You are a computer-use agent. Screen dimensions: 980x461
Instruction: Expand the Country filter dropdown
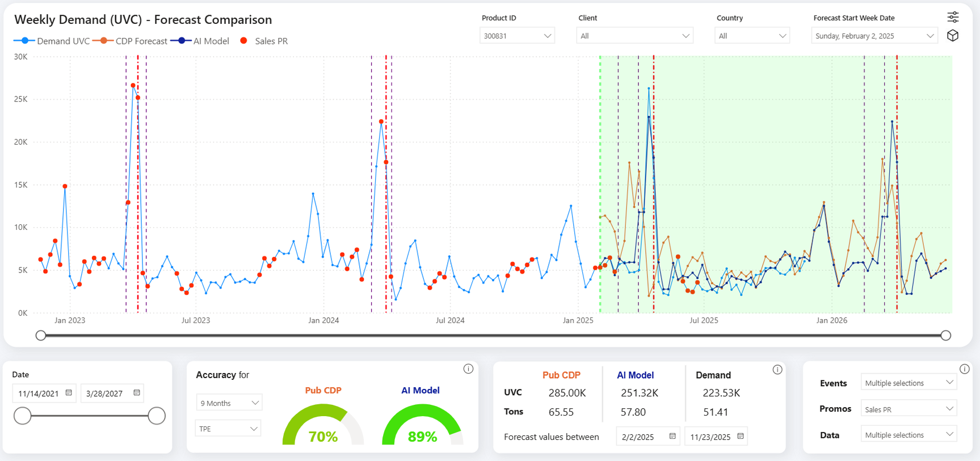coord(752,36)
